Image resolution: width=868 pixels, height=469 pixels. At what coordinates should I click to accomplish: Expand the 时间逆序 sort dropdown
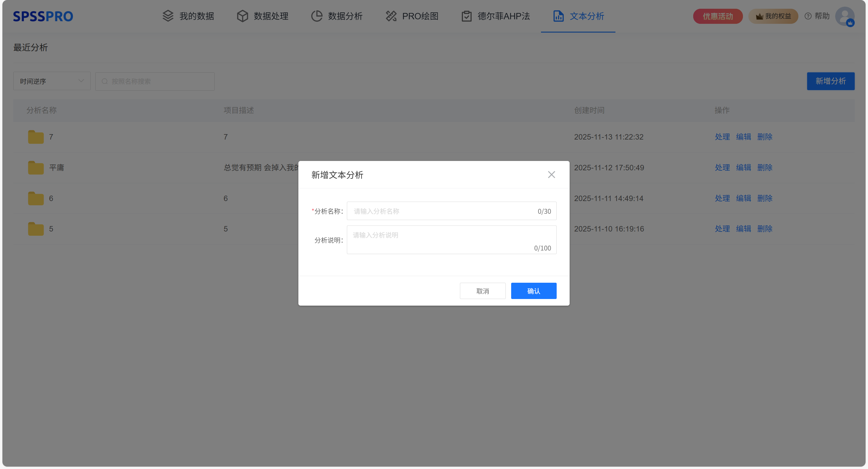click(52, 81)
